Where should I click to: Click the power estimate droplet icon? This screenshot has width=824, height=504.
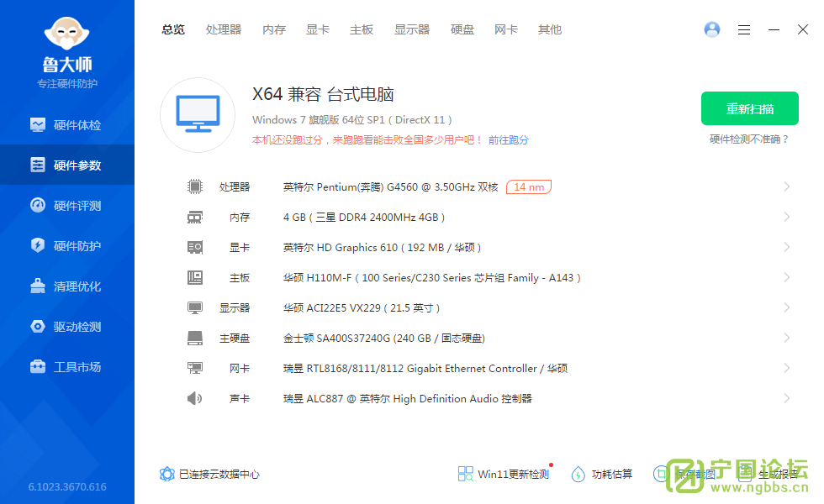[578, 474]
